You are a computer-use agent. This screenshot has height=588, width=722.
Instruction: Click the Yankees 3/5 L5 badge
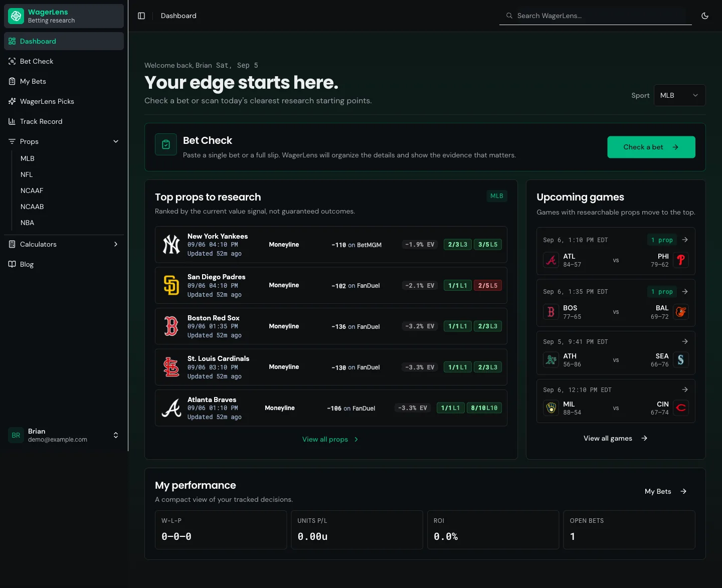488,245
